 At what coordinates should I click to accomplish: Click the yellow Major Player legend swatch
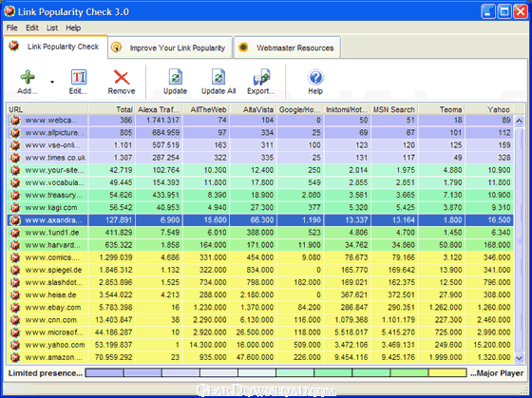click(x=447, y=373)
